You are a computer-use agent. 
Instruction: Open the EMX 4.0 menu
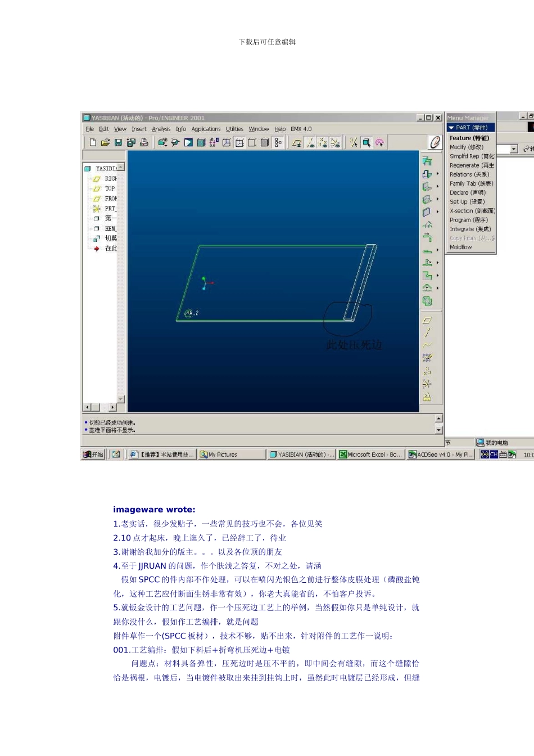(301, 129)
